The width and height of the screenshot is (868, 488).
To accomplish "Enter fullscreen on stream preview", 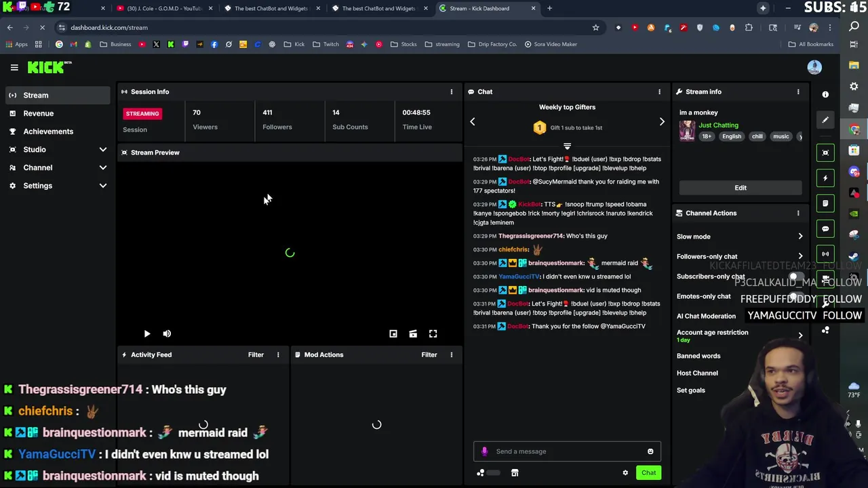I will [433, 333].
